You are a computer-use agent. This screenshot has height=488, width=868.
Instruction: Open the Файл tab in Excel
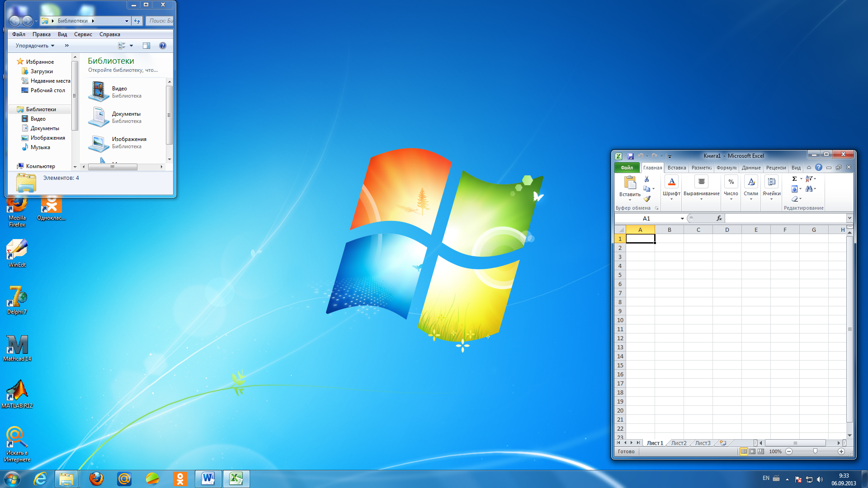point(627,168)
